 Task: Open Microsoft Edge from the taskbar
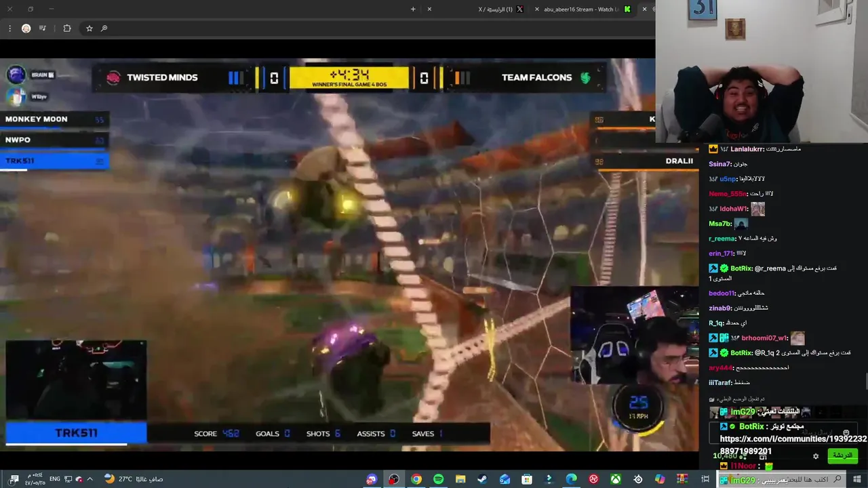(x=572, y=479)
